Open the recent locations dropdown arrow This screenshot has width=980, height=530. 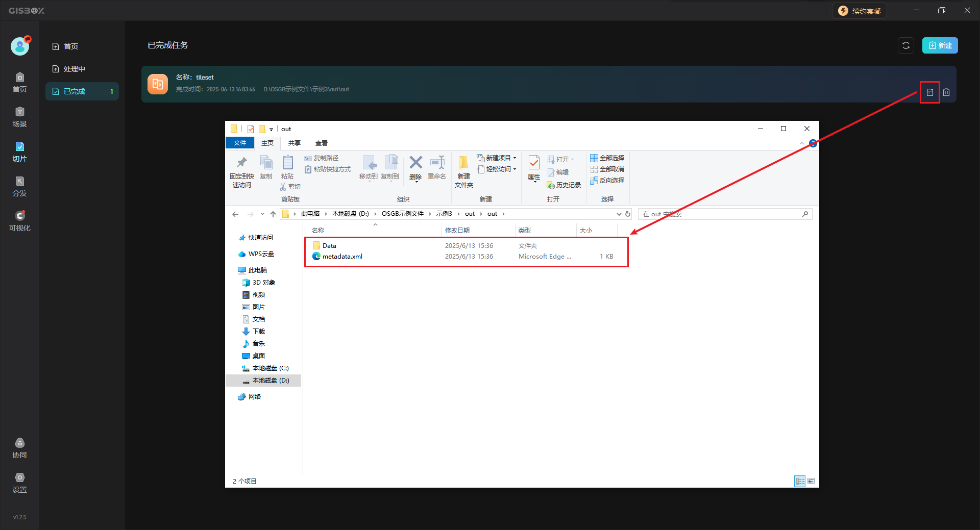(x=262, y=214)
